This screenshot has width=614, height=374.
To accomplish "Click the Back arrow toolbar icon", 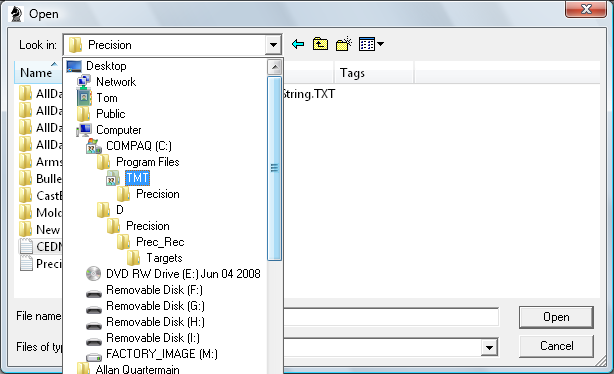I will (298, 44).
